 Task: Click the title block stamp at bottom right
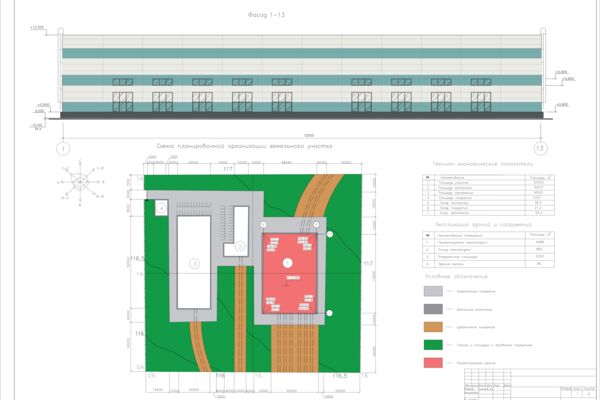pyautogui.click(x=532, y=384)
